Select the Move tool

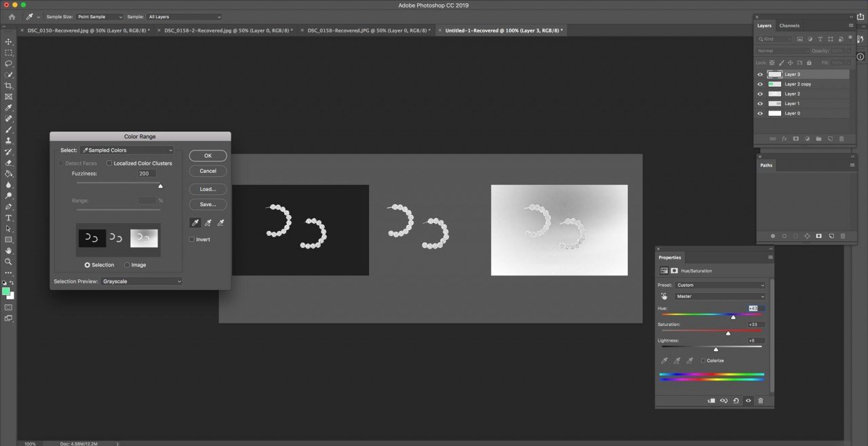(x=9, y=41)
